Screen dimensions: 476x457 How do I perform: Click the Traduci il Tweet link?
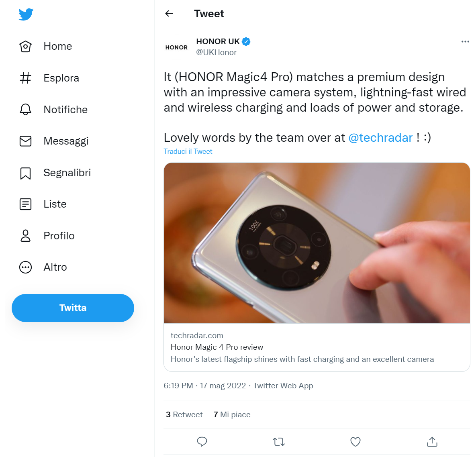pyautogui.click(x=188, y=151)
